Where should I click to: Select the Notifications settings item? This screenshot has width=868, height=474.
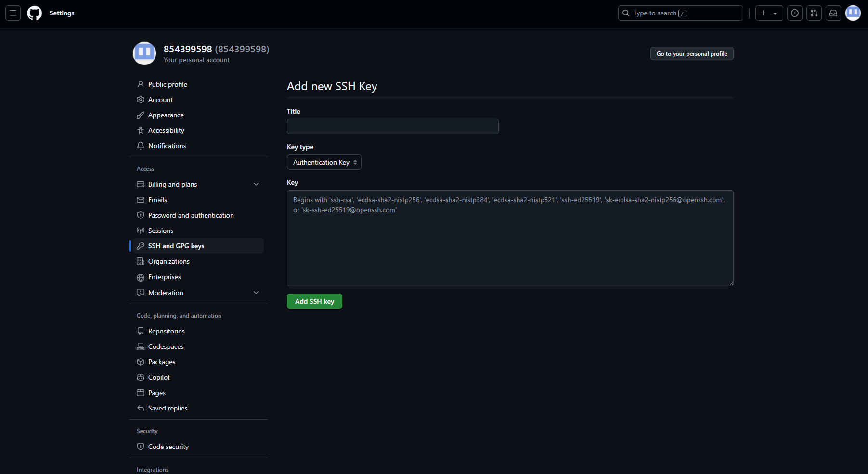(x=167, y=146)
